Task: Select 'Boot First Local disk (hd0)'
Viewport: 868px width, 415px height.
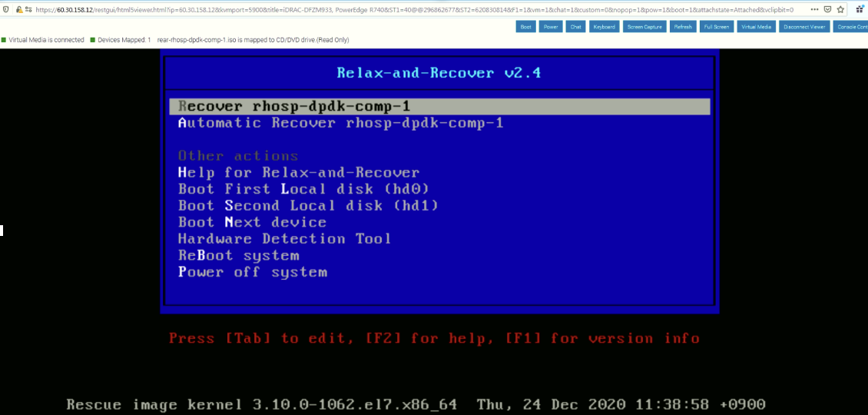Action: [x=304, y=190]
